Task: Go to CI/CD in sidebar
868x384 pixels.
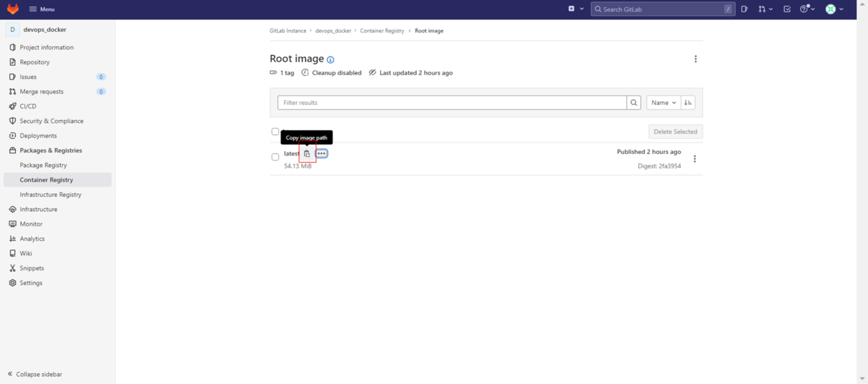Action: [28, 106]
